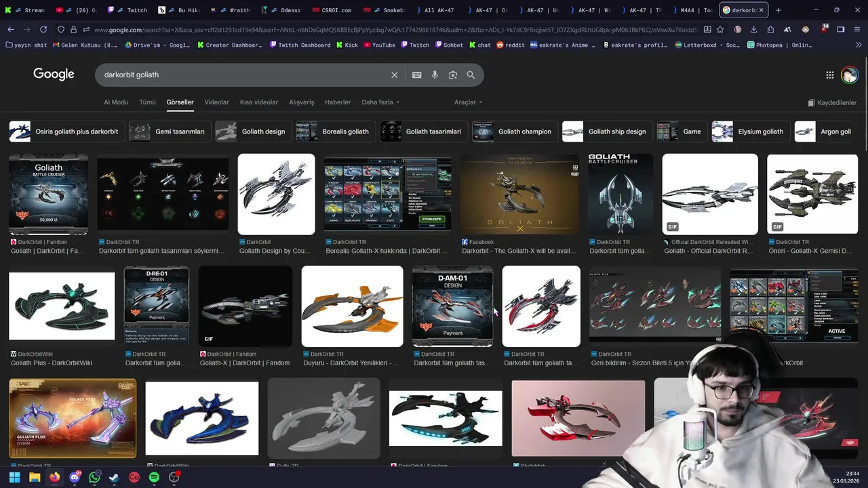Open the reddit bookmark
The width and height of the screenshot is (868, 488).
(510, 45)
